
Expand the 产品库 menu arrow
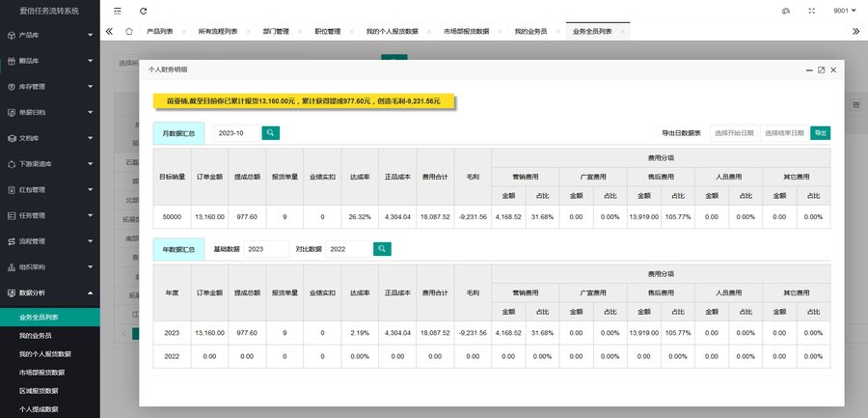[x=91, y=36]
